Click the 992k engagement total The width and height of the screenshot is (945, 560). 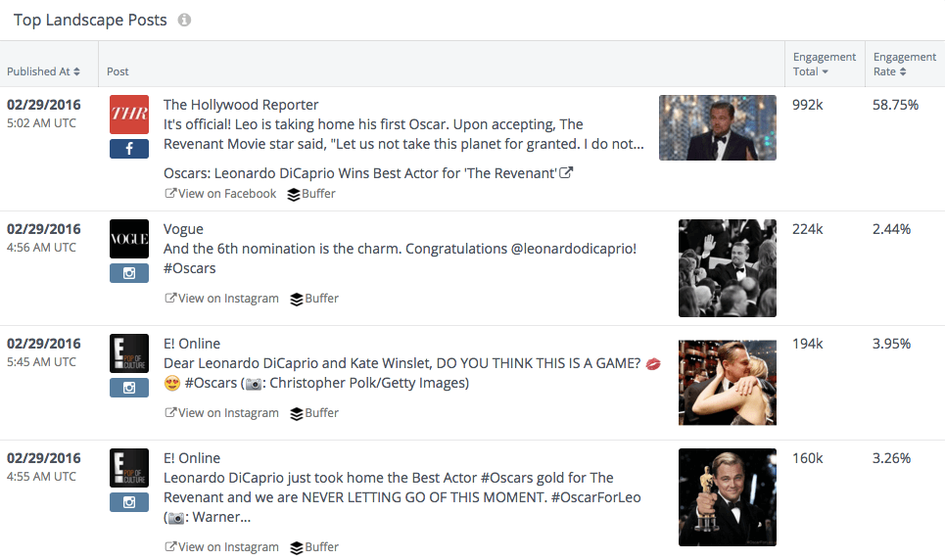[x=808, y=105]
